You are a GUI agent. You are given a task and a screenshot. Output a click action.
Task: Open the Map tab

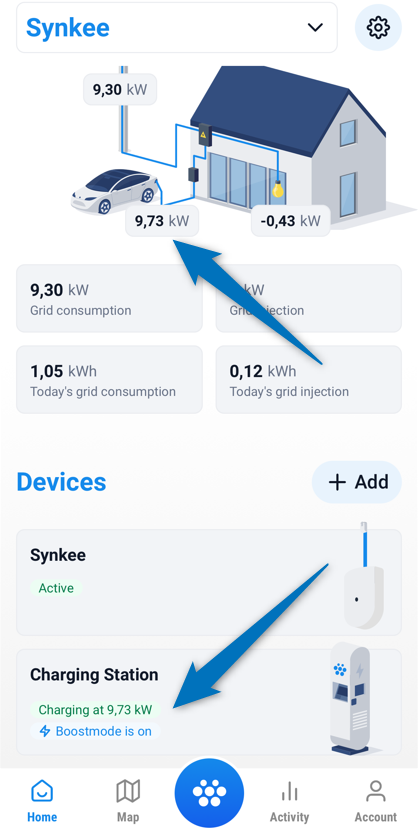(128, 801)
